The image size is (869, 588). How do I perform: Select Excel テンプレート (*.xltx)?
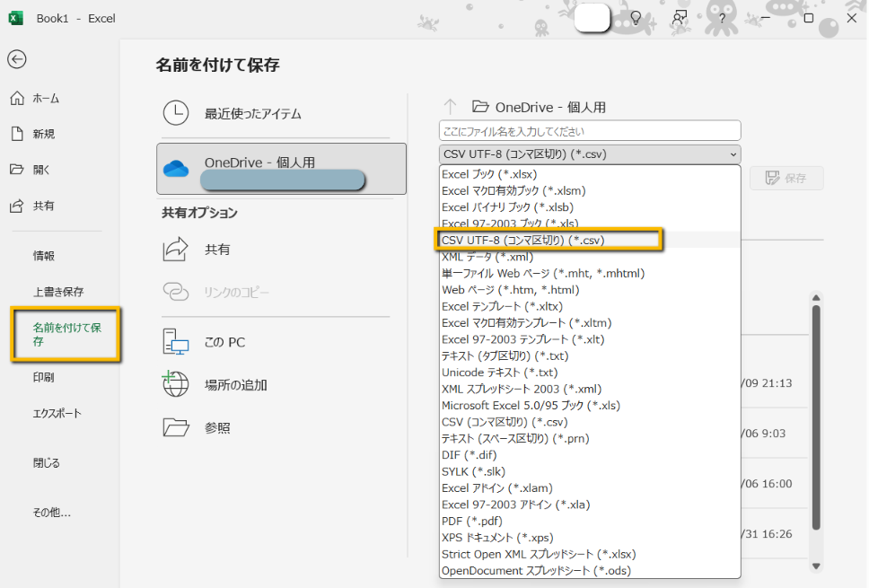pos(590,306)
